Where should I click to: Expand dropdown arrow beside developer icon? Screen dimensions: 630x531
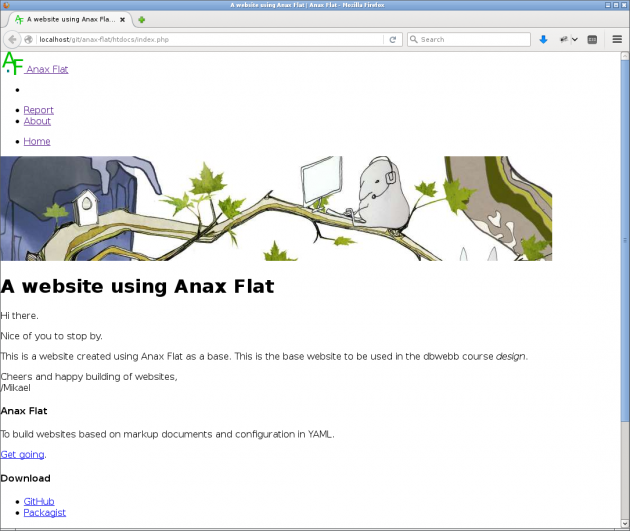tap(575, 39)
